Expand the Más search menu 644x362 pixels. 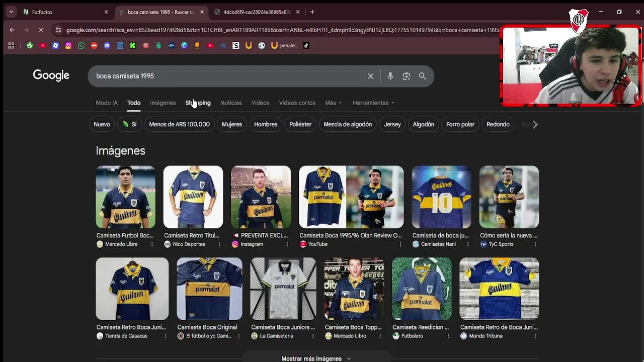[333, 103]
